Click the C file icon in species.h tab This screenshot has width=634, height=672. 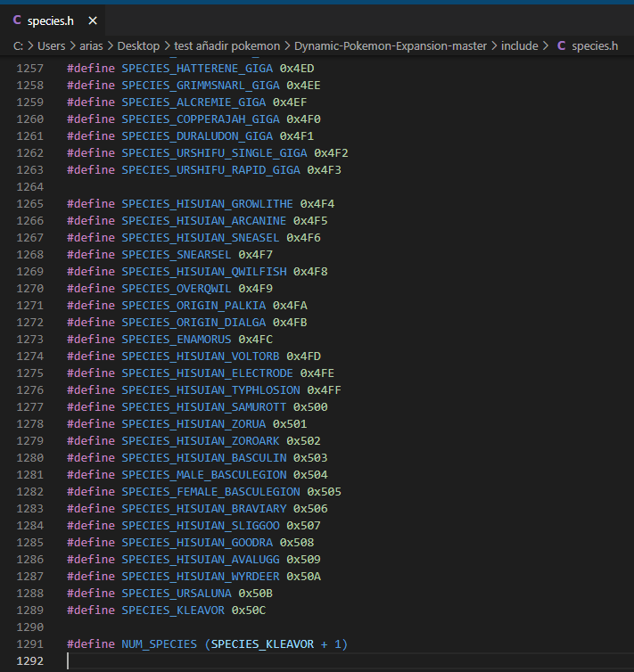click(x=17, y=20)
